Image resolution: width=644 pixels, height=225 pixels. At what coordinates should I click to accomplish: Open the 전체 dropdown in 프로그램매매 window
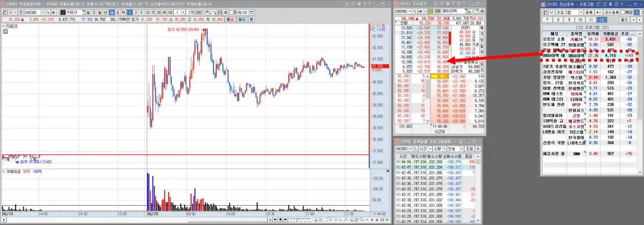coord(462,149)
